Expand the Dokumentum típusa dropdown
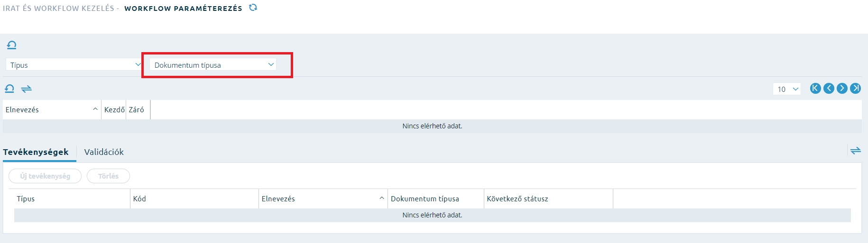Image resolution: width=868 pixels, height=243 pixels. click(213, 64)
